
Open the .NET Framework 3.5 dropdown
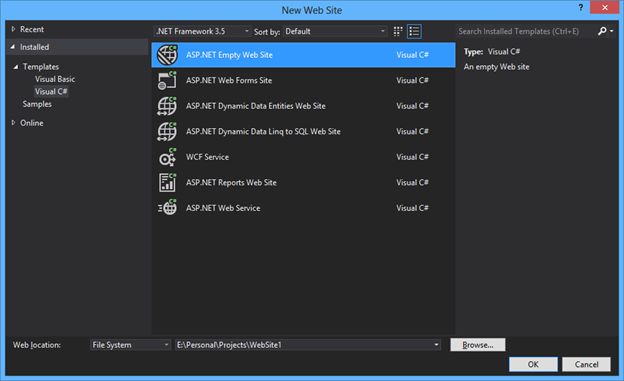click(202, 31)
